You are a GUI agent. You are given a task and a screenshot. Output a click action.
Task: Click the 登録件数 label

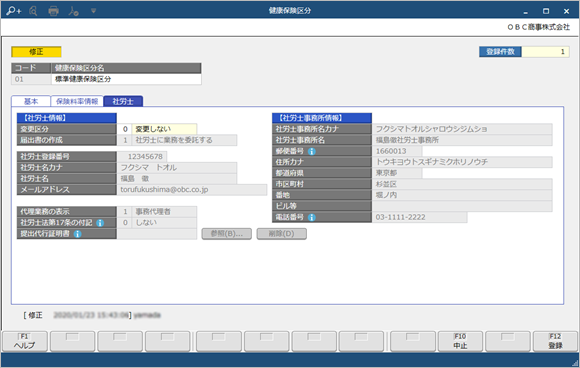[500, 52]
